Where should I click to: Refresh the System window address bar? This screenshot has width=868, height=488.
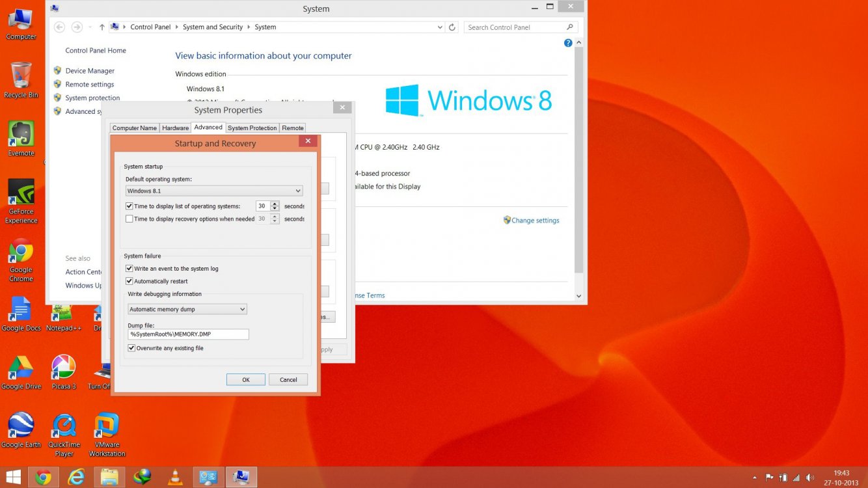pyautogui.click(x=452, y=27)
